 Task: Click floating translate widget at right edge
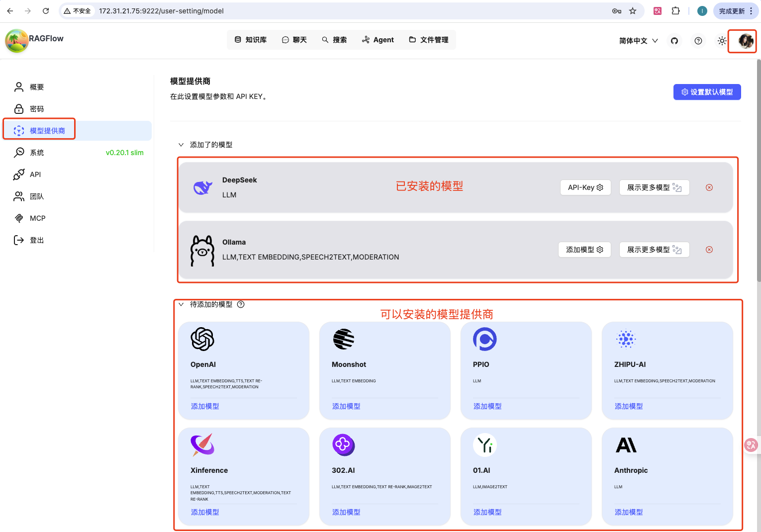point(751,445)
